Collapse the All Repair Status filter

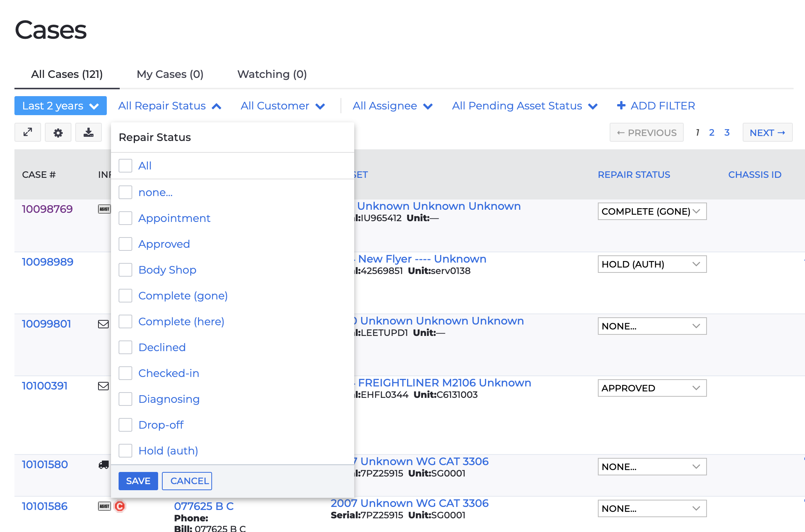(170, 106)
